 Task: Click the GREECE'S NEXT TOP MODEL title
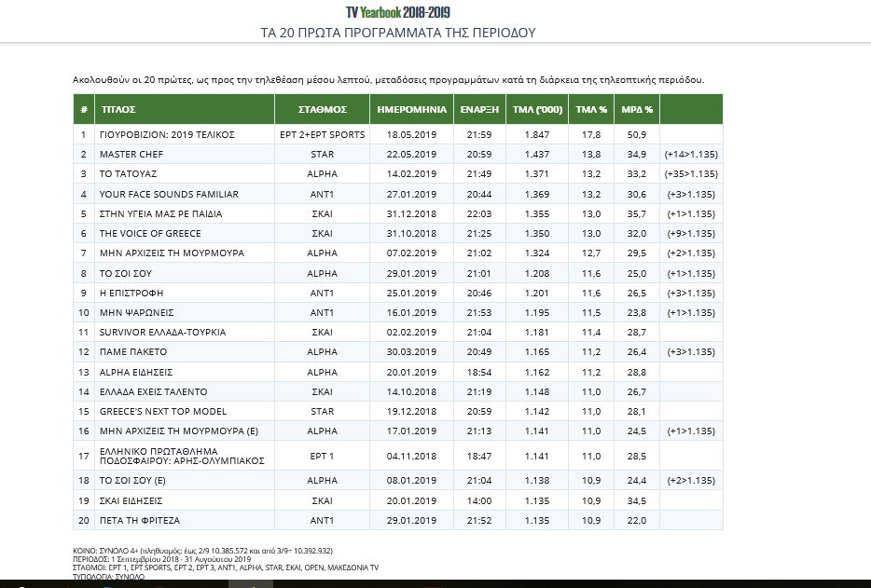(162, 411)
